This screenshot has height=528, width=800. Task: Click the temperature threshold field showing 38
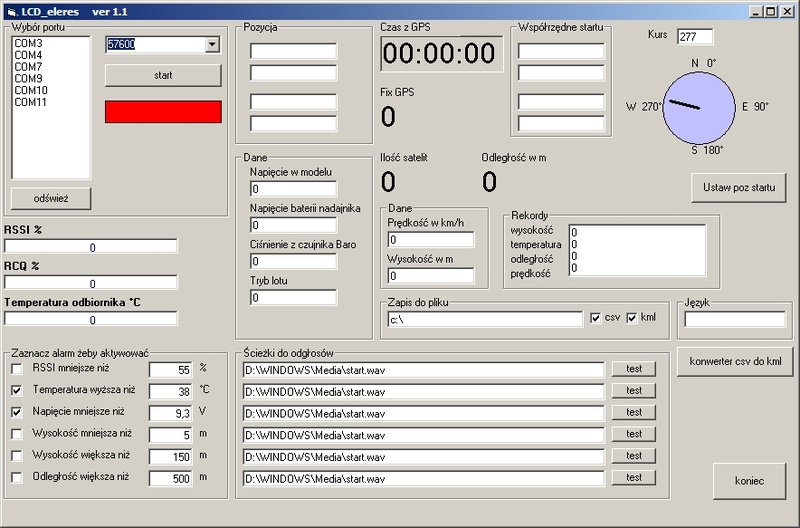(170, 391)
